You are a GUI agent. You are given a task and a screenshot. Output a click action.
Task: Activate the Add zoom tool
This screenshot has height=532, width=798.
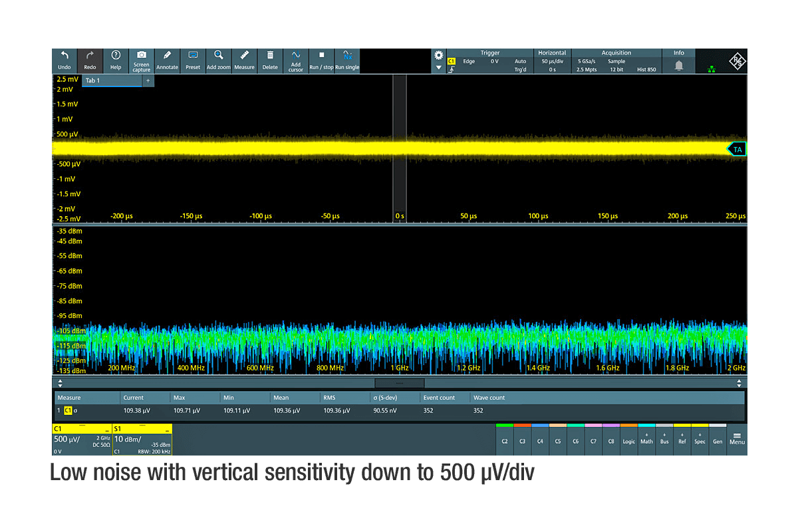click(x=218, y=61)
